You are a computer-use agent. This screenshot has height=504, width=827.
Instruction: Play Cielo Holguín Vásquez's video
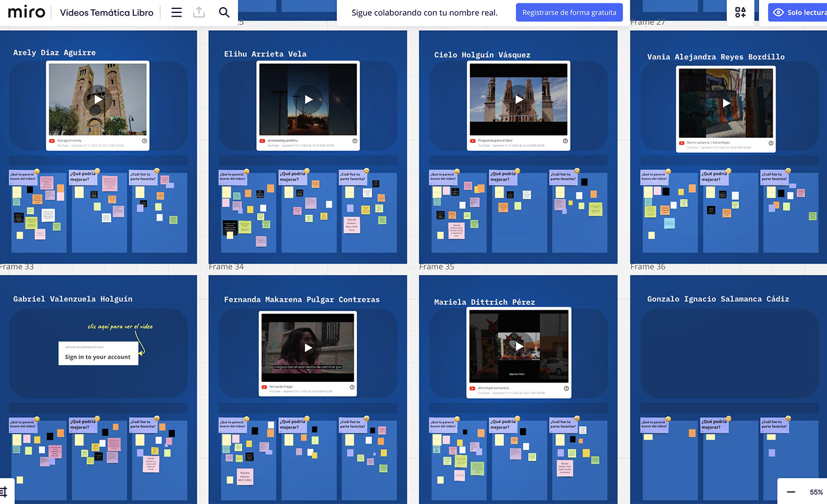tap(518, 99)
